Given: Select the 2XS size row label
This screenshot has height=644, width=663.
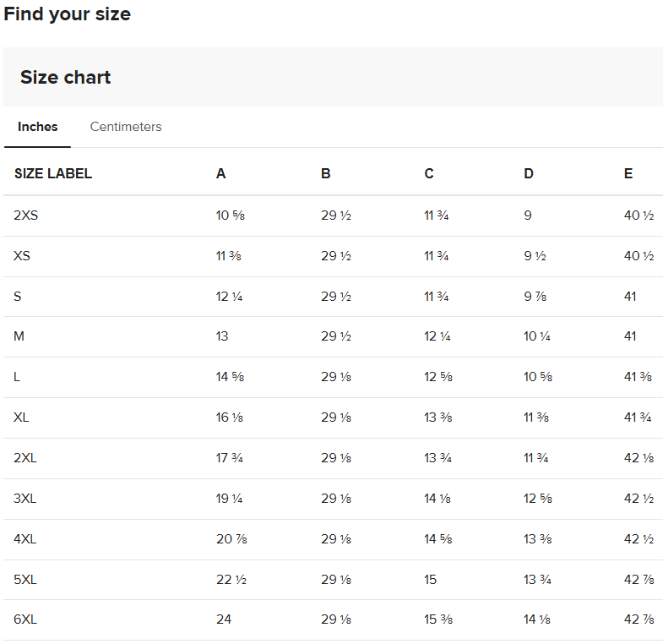Looking at the screenshot, I should click(26, 216).
